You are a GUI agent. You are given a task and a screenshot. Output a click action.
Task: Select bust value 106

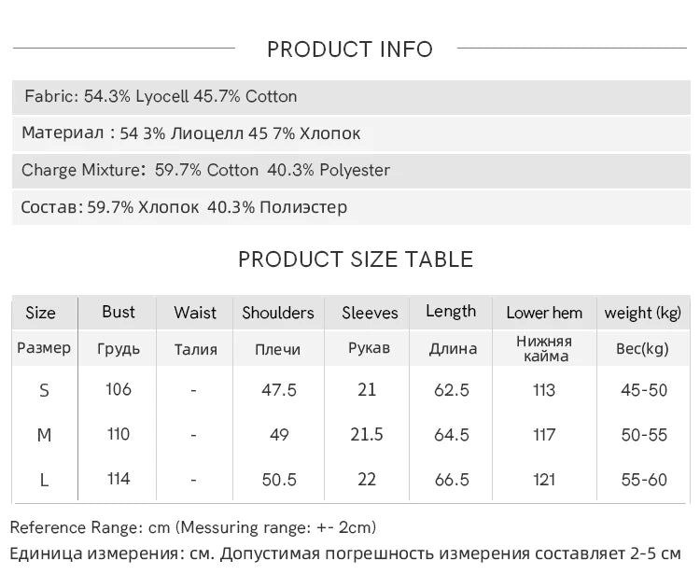click(119, 389)
